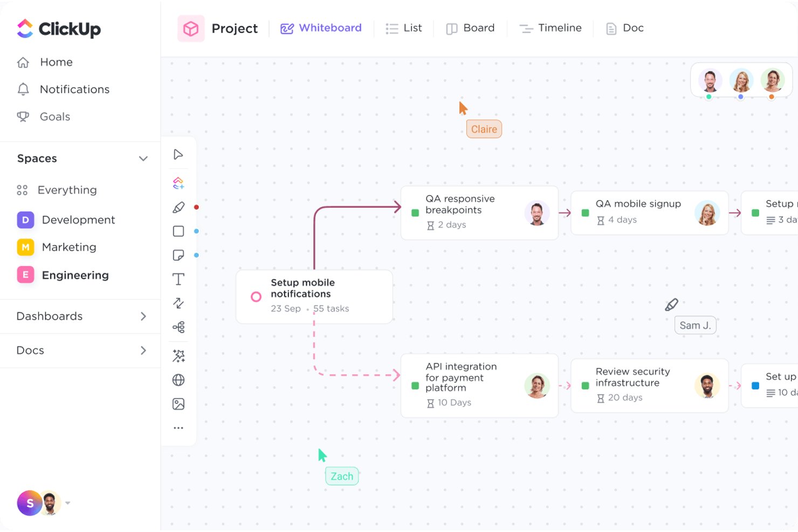Click the first collaborator avatar with green dot
Viewport: 798px width, 532px height.
710,81
